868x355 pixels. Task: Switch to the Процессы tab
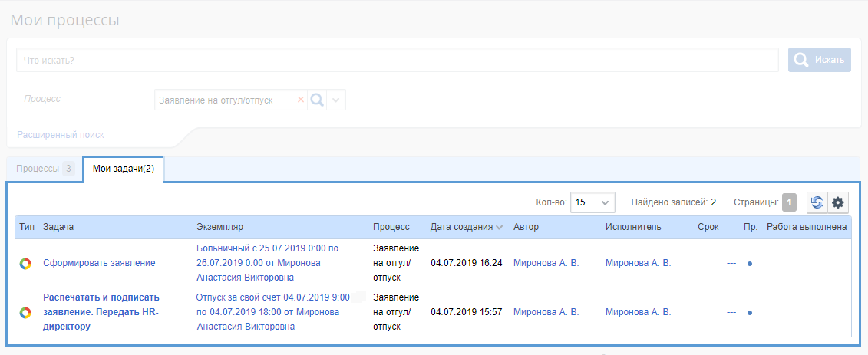(x=44, y=169)
